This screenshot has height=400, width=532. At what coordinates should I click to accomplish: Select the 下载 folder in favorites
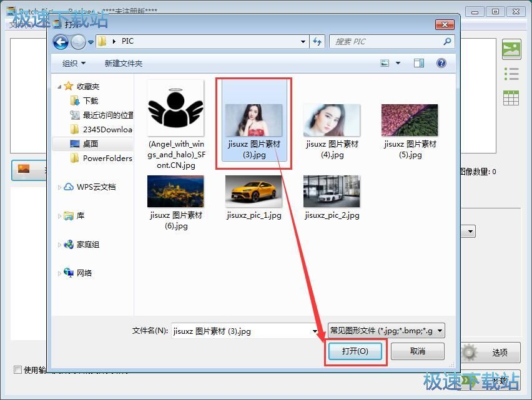pos(91,100)
